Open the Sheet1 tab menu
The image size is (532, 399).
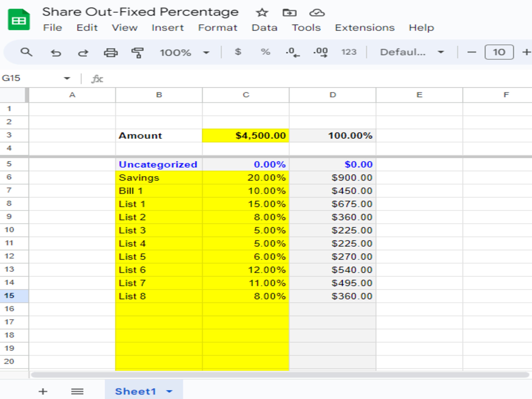click(x=169, y=391)
